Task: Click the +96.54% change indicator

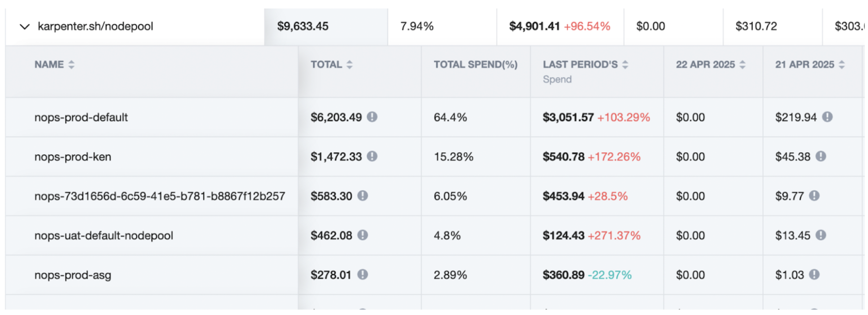Action: [587, 26]
